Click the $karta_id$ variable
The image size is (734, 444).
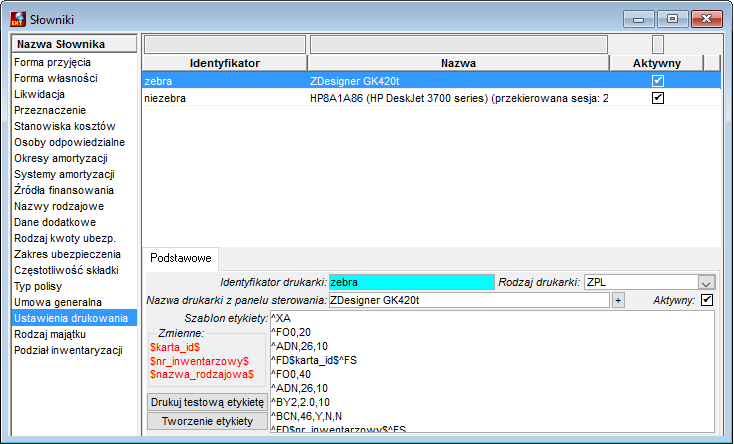point(175,347)
